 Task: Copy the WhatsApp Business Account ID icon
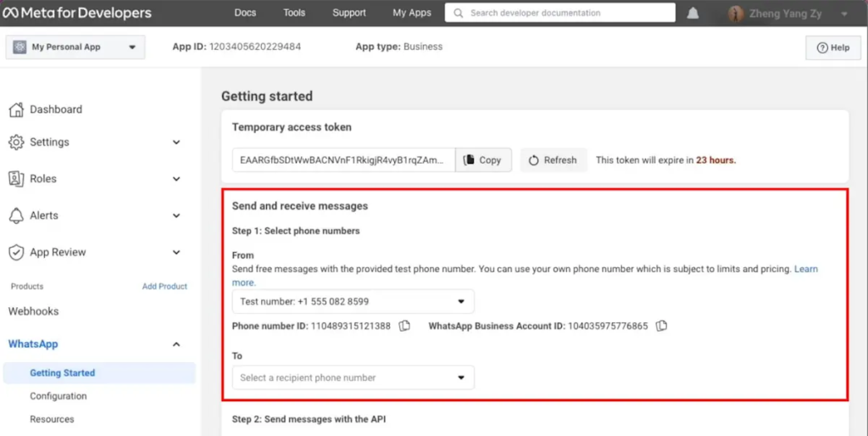click(x=661, y=326)
